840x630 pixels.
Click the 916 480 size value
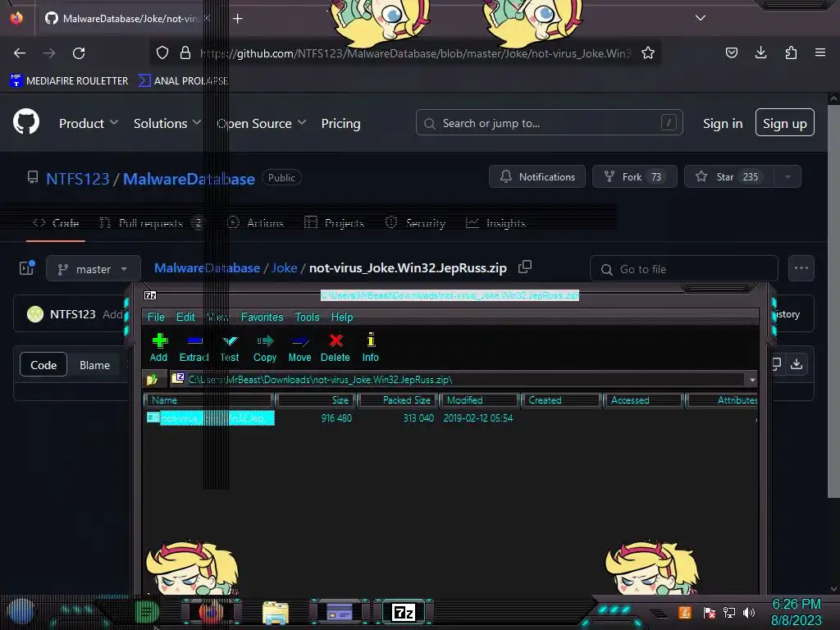coord(336,418)
